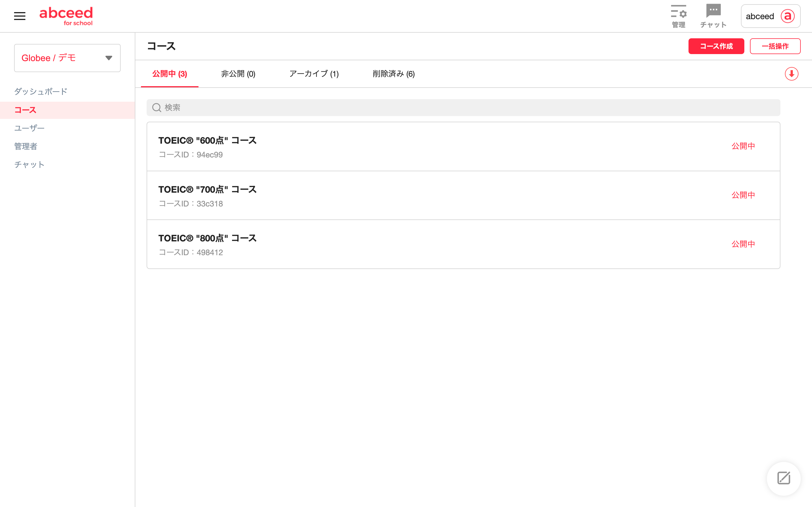Open the abceed account menu
The width and height of the screenshot is (812, 507).
pyautogui.click(x=760, y=16)
